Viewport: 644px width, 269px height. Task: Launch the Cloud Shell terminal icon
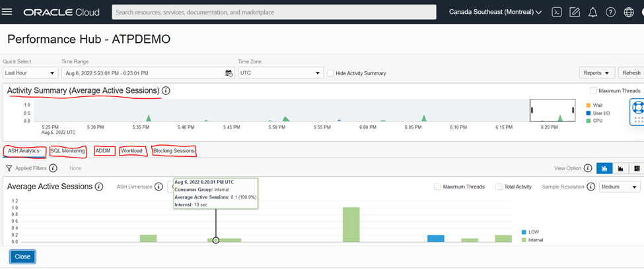tap(557, 13)
